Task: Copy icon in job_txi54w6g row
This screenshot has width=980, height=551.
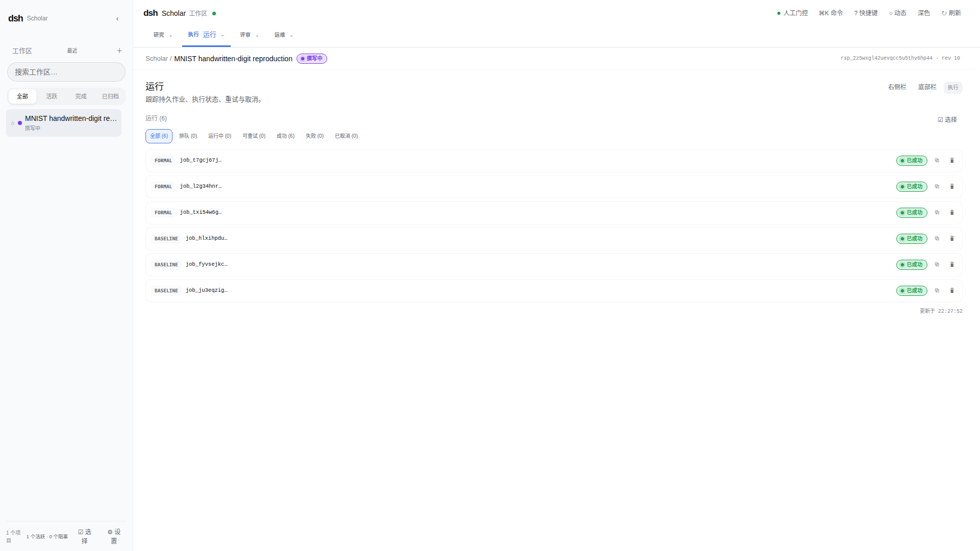Action: click(x=937, y=213)
